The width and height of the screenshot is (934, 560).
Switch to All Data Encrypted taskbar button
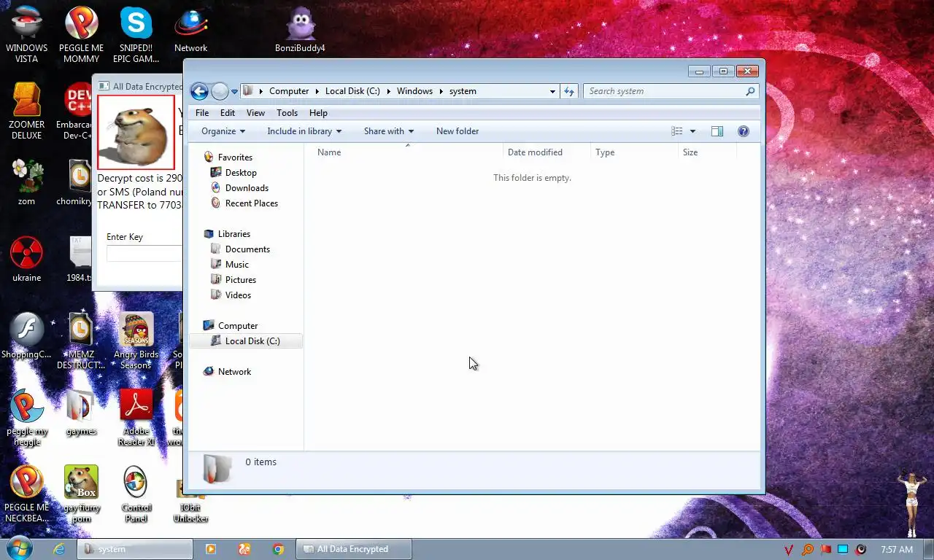click(x=354, y=549)
